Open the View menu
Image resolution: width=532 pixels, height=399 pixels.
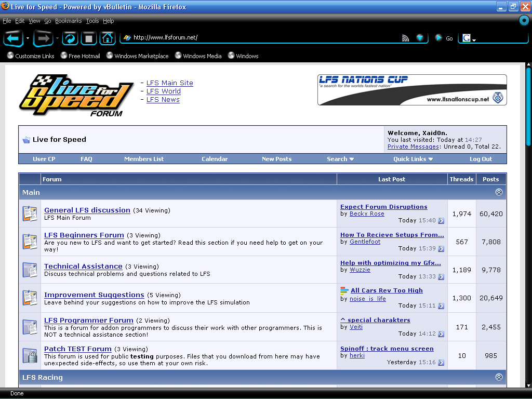tap(34, 21)
